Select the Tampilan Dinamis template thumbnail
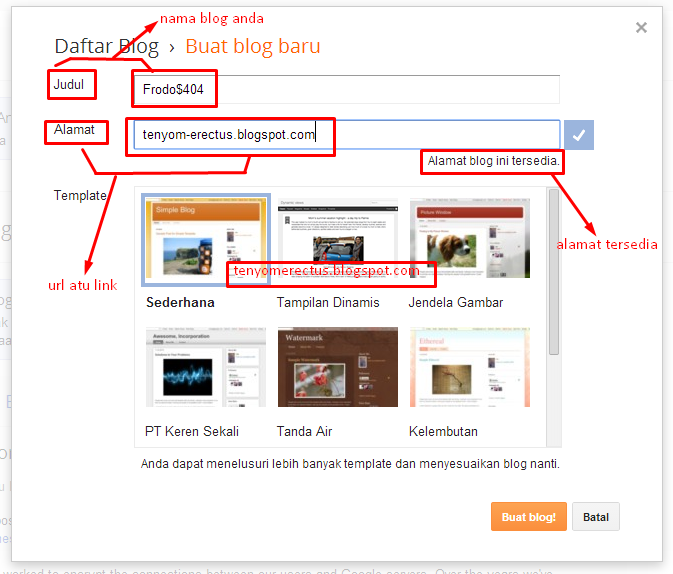 pos(338,238)
